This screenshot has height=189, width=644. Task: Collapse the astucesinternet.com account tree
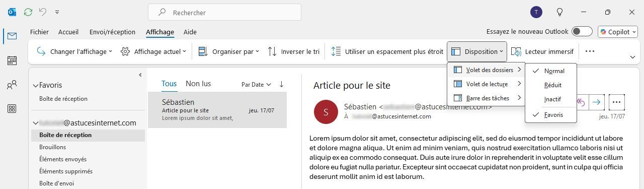click(35, 123)
